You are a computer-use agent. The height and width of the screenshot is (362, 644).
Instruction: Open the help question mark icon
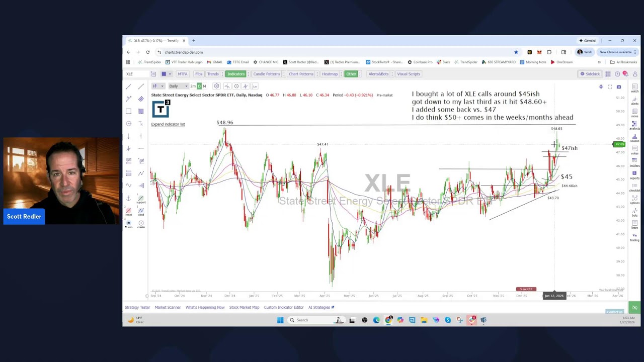617,74
